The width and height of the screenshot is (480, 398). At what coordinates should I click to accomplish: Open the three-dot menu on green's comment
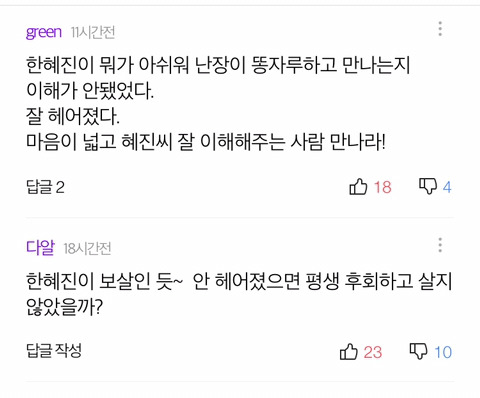click(x=440, y=29)
